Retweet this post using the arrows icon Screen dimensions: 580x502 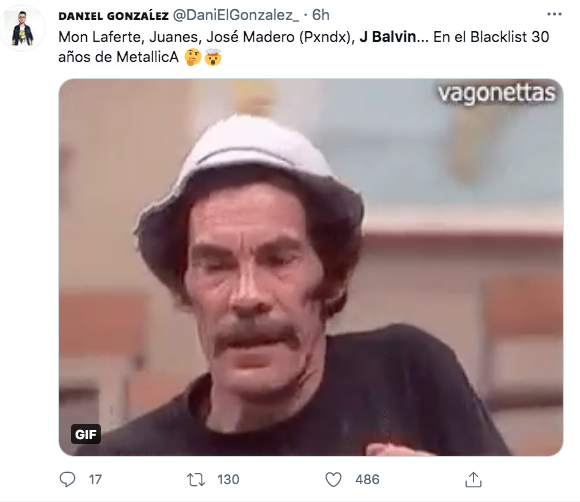click(196, 480)
